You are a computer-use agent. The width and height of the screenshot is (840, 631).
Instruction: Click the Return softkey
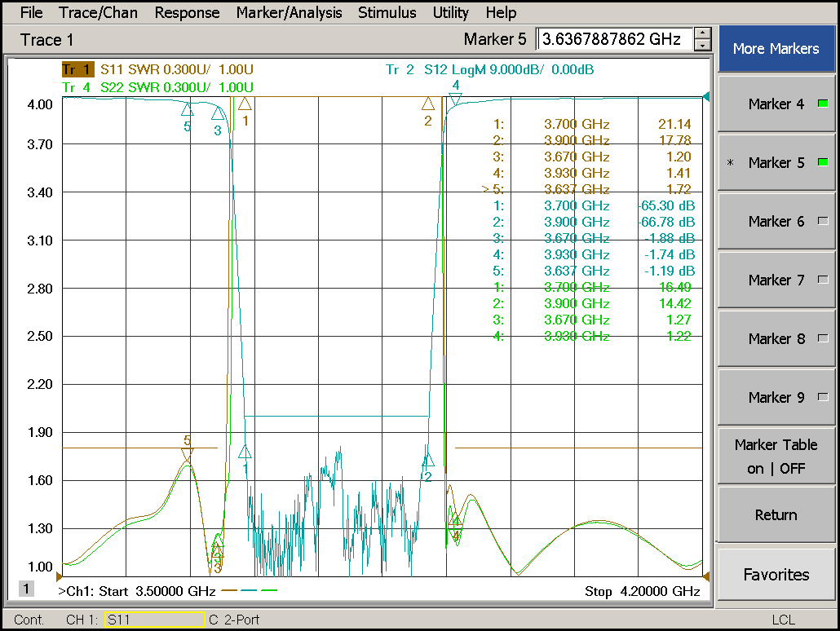[776, 514]
